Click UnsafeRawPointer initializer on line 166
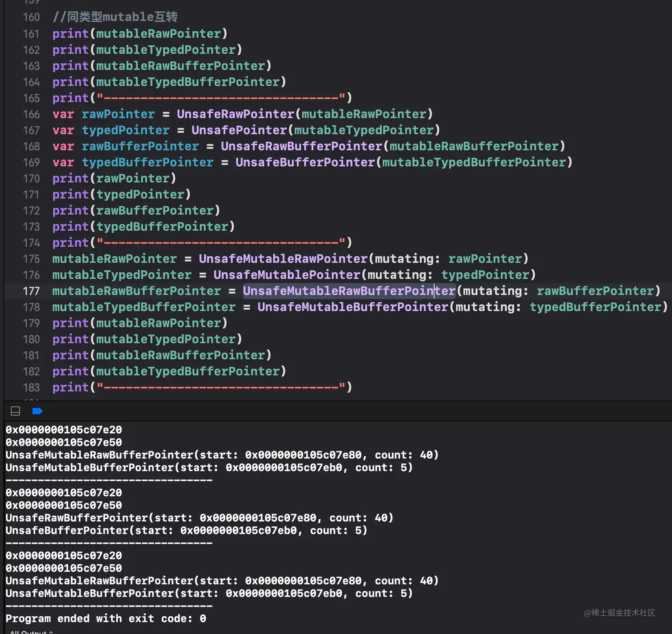Viewport: 672px width, 634px height. click(236, 114)
